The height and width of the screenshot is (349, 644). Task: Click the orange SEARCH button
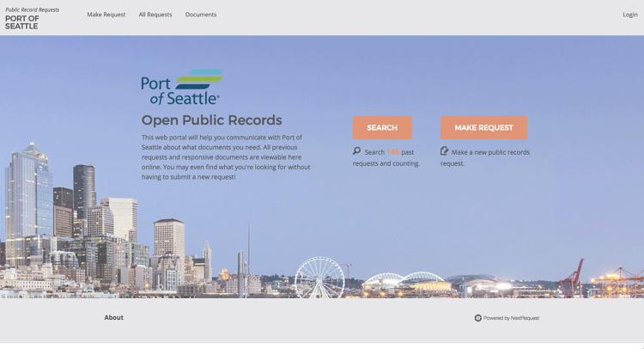382,127
